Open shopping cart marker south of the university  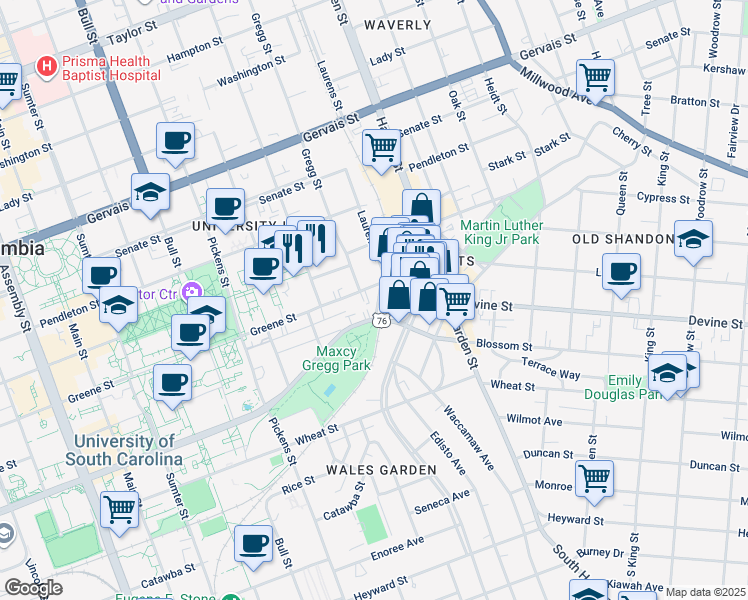(x=120, y=514)
